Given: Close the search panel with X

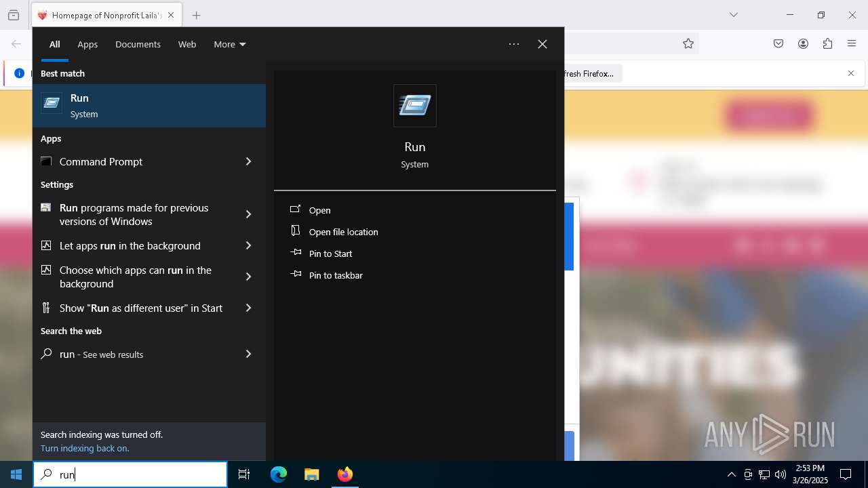Looking at the screenshot, I should [542, 44].
